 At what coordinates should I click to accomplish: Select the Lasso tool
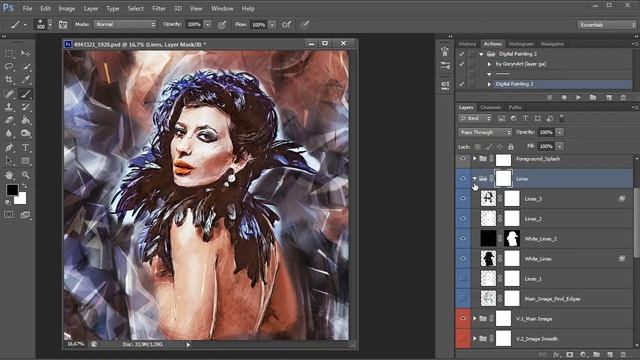9,67
